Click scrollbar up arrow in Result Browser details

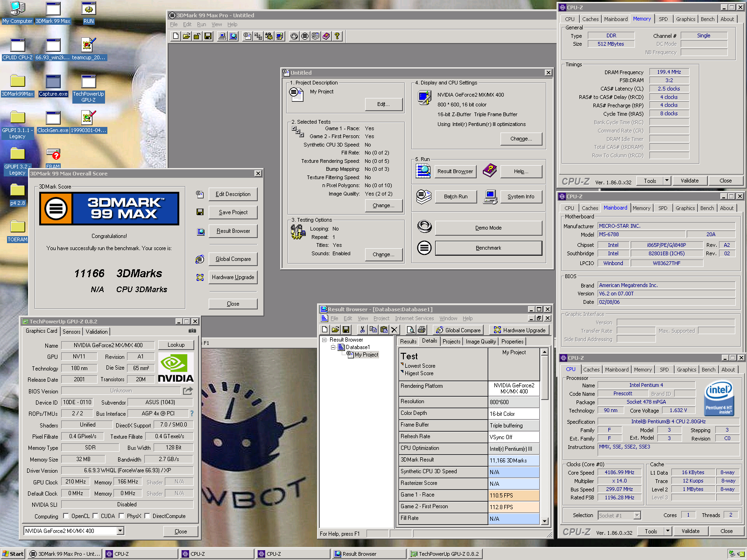pos(544,352)
